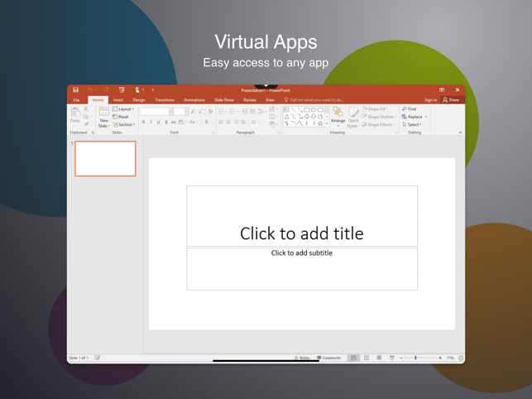Screen dimensions: 532x399
Task: Click the New Slide icon
Action: [x=103, y=112]
